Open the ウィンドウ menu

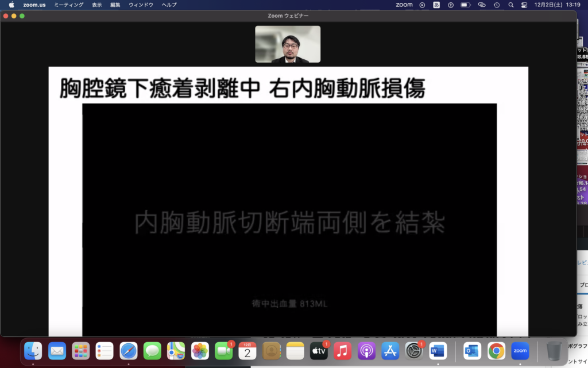(x=141, y=5)
